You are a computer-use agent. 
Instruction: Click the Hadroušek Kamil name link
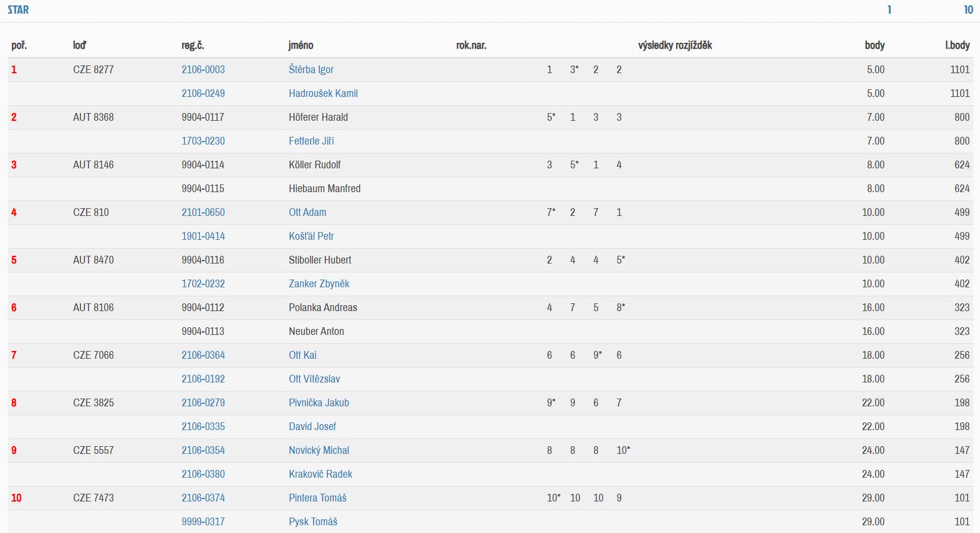click(x=323, y=93)
